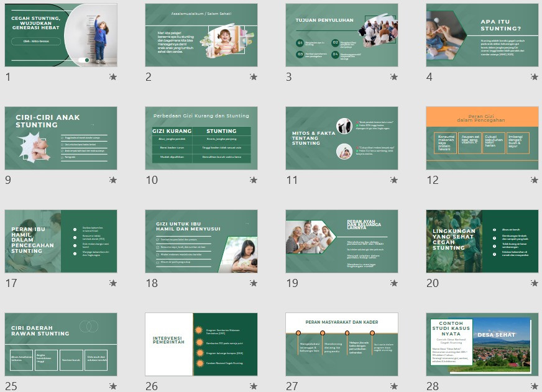Pick the 'Gizi Untuk Ibu Hamil' slide
Screen dimensions: 542x392
click(201, 241)
